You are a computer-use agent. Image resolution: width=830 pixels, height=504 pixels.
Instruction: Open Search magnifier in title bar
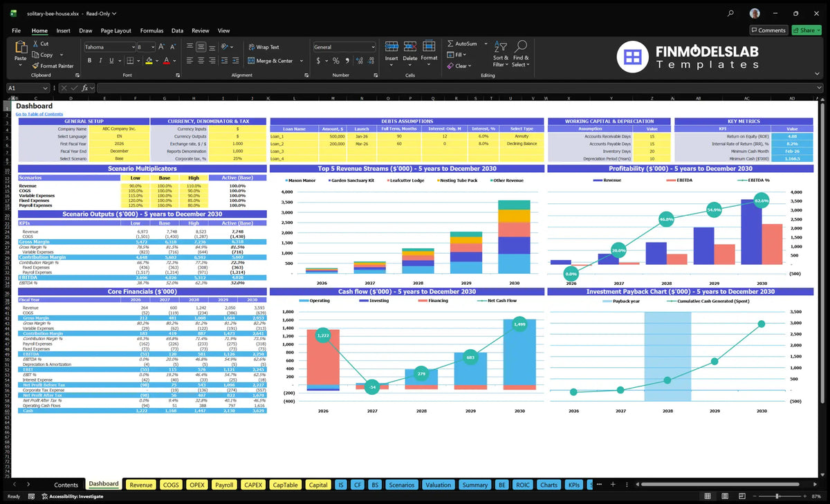(x=731, y=13)
